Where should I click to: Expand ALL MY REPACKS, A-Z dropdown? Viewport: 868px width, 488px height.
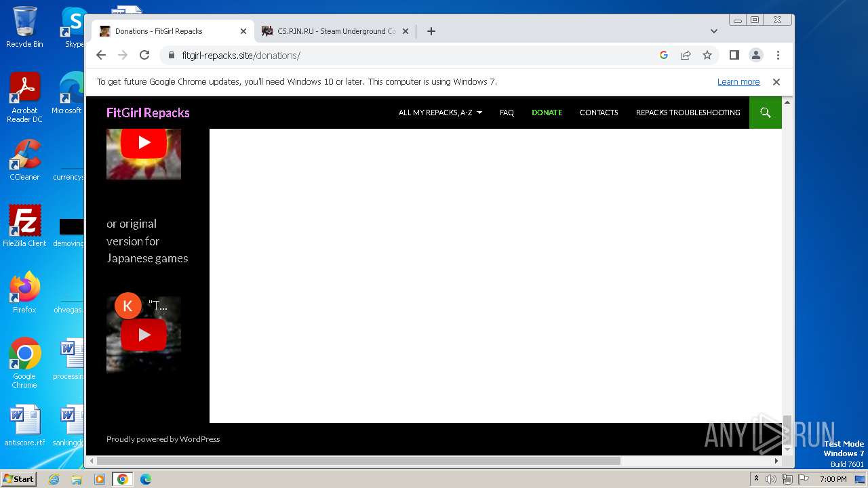(x=440, y=113)
